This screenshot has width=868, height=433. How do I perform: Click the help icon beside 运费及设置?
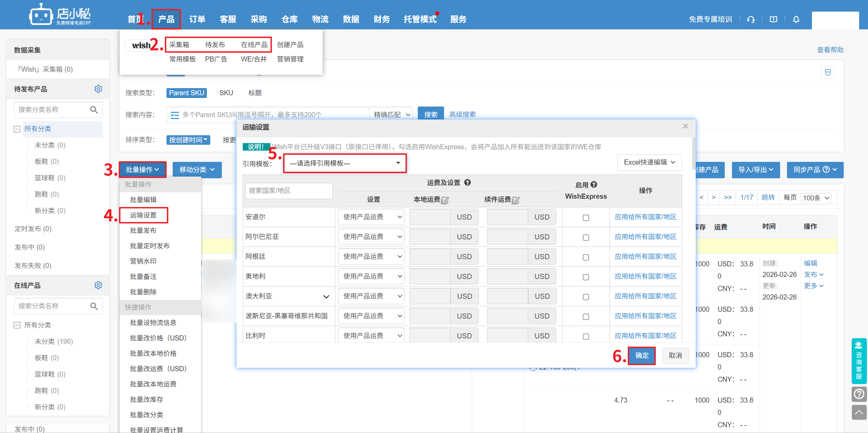[x=467, y=183]
